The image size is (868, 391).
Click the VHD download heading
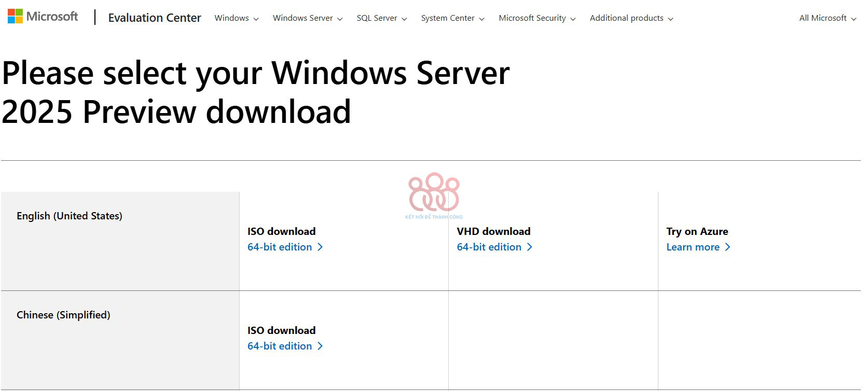[493, 231]
